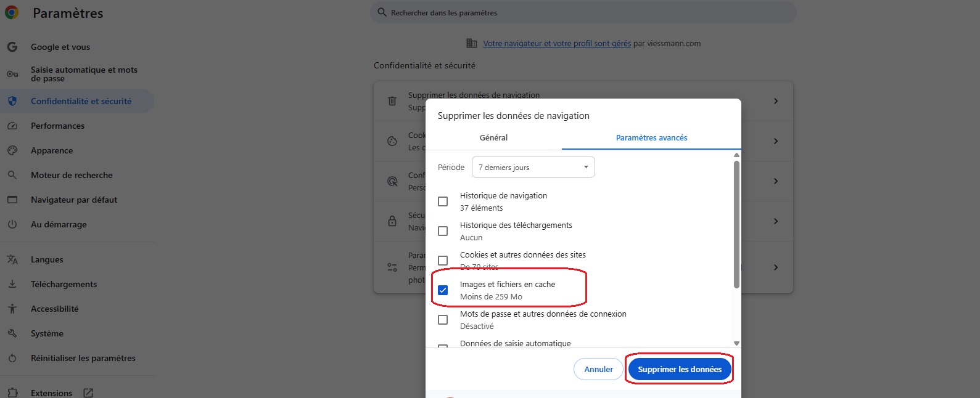
Task: Open the Période dropdown
Action: coord(533,167)
